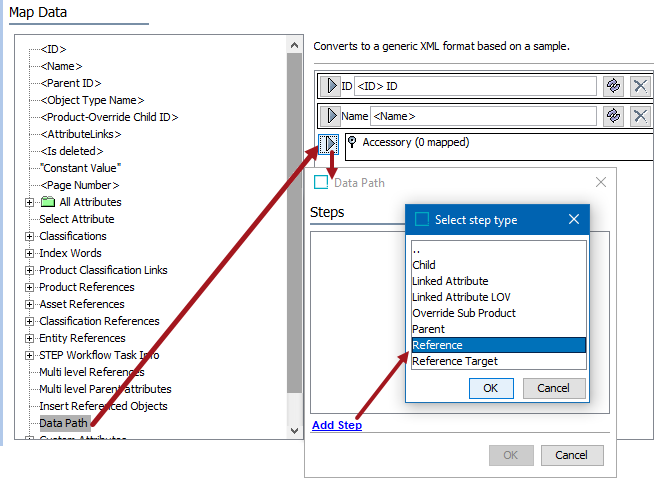Expand the Classifications node

point(29,236)
